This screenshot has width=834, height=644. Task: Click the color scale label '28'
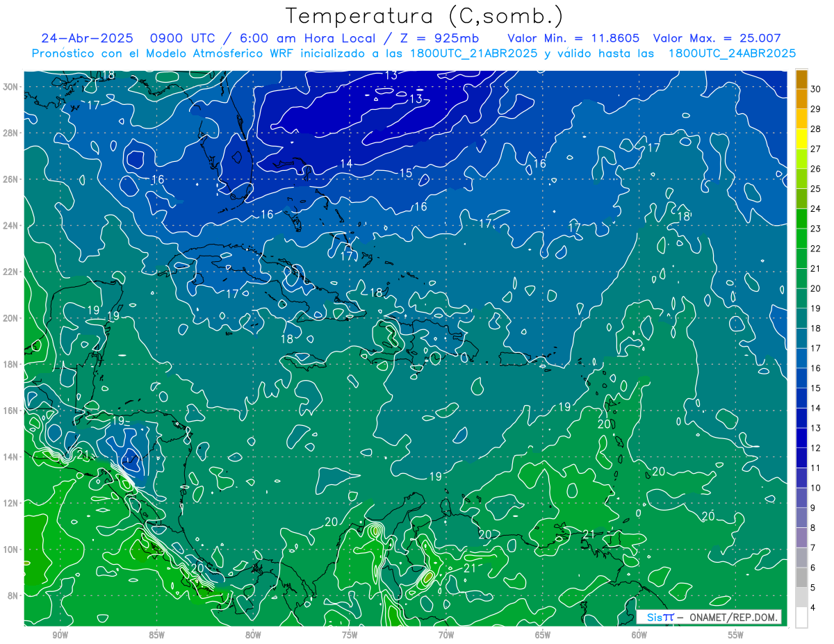815,129
